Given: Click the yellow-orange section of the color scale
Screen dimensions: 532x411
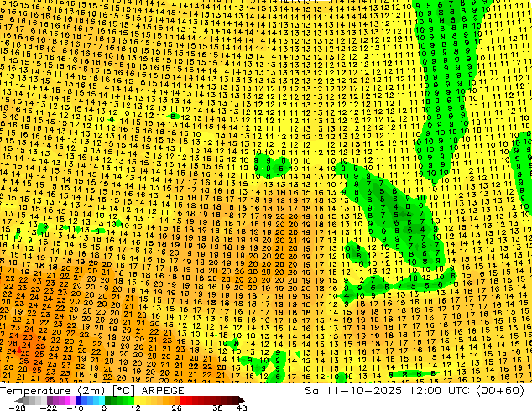Looking at the screenshot, I should (x=157, y=400).
